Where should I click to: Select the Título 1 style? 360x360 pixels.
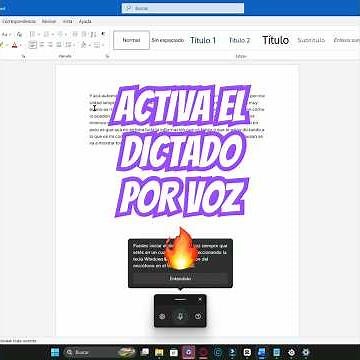coord(203,40)
